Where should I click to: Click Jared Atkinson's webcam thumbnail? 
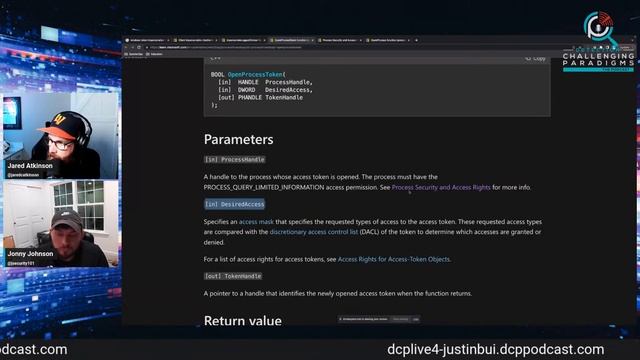point(60,136)
